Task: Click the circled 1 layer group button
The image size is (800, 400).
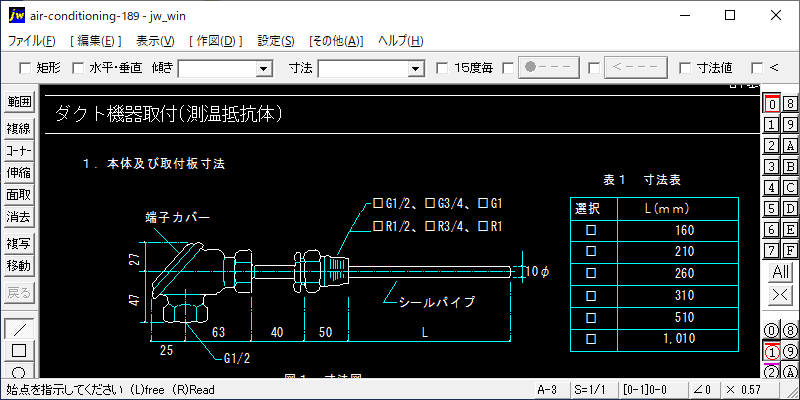Action: click(771, 352)
